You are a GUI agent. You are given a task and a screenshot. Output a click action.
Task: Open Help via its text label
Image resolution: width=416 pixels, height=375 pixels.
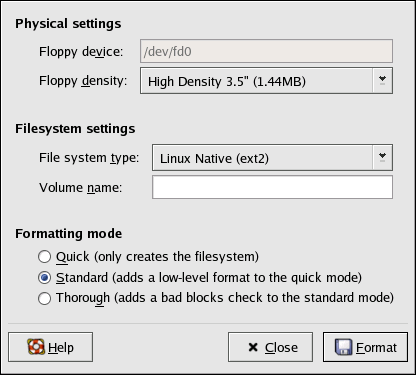tap(61, 347)
